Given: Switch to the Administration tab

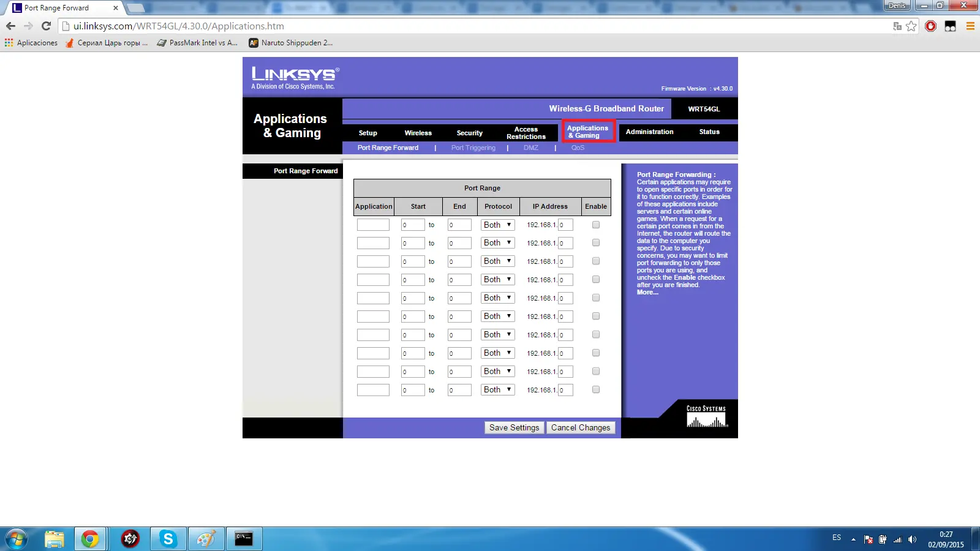Looking at the screenshot, I should click(x=650, y=132).
